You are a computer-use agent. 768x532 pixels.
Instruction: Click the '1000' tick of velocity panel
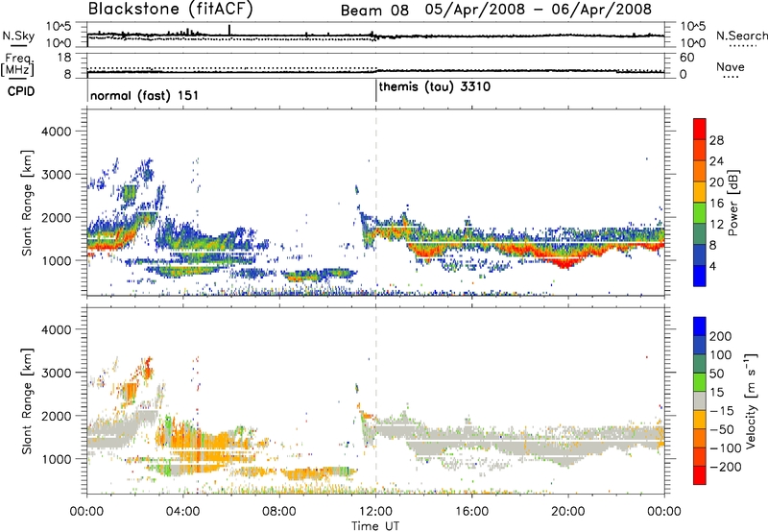[56, 459]
